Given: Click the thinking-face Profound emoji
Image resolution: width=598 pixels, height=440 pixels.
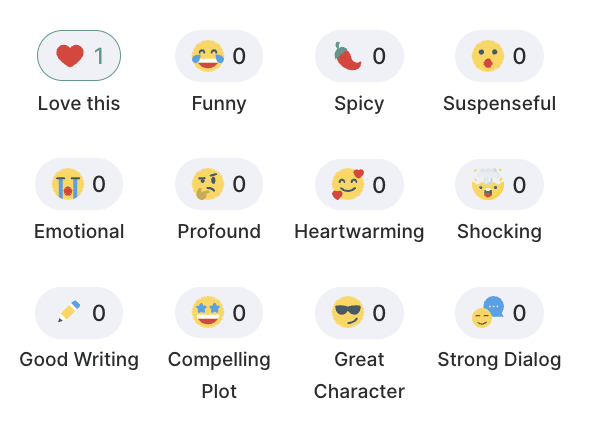Looking at the screenshot, I should [x=207, y=184].
